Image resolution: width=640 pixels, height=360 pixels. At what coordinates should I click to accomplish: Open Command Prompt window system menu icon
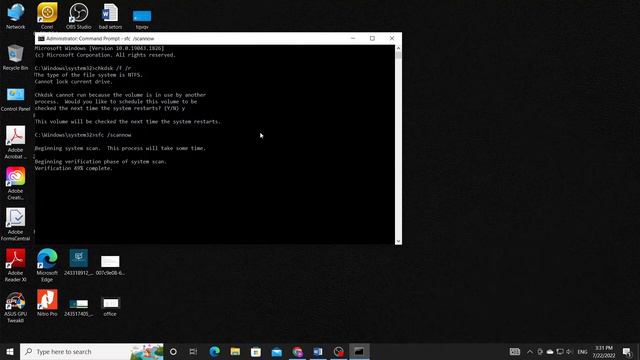click(41, 38)
